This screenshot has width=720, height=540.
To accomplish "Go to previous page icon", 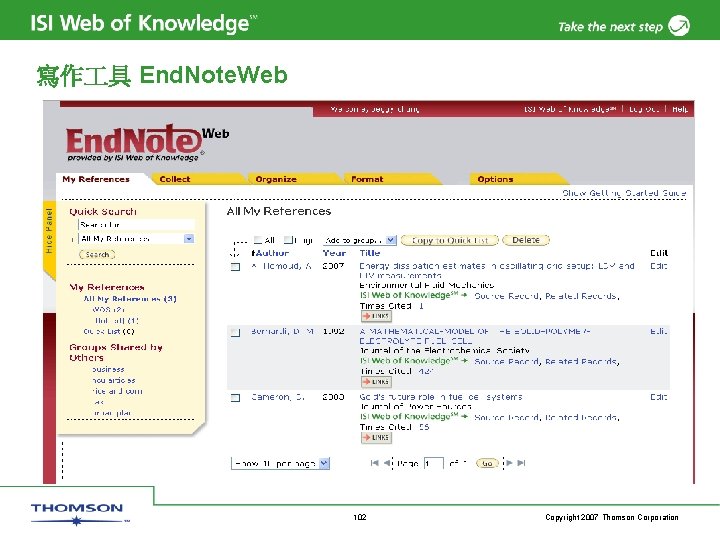I will coord(388,463).
